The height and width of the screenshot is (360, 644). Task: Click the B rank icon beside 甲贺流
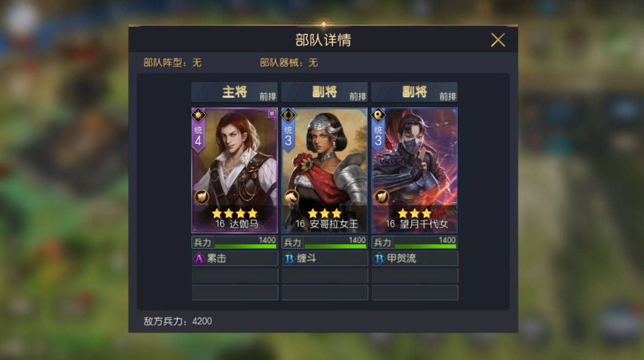click(379, 259)
